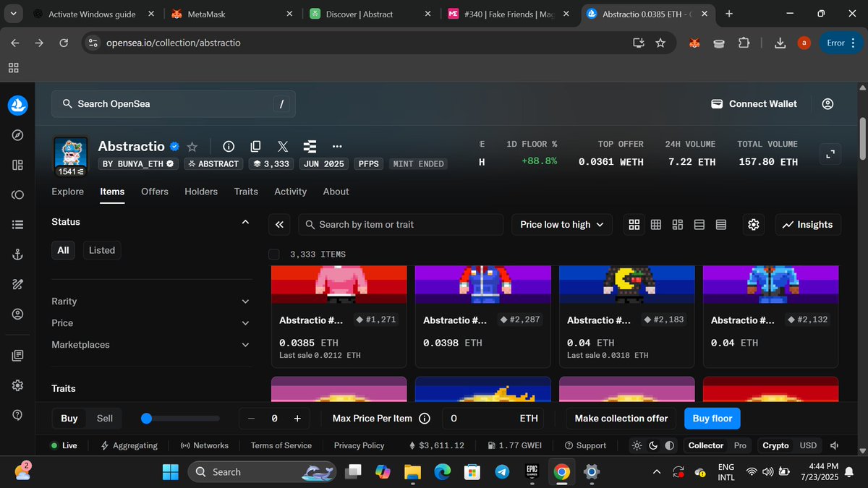Expand the Rarity filter

[x=152, y=301]
